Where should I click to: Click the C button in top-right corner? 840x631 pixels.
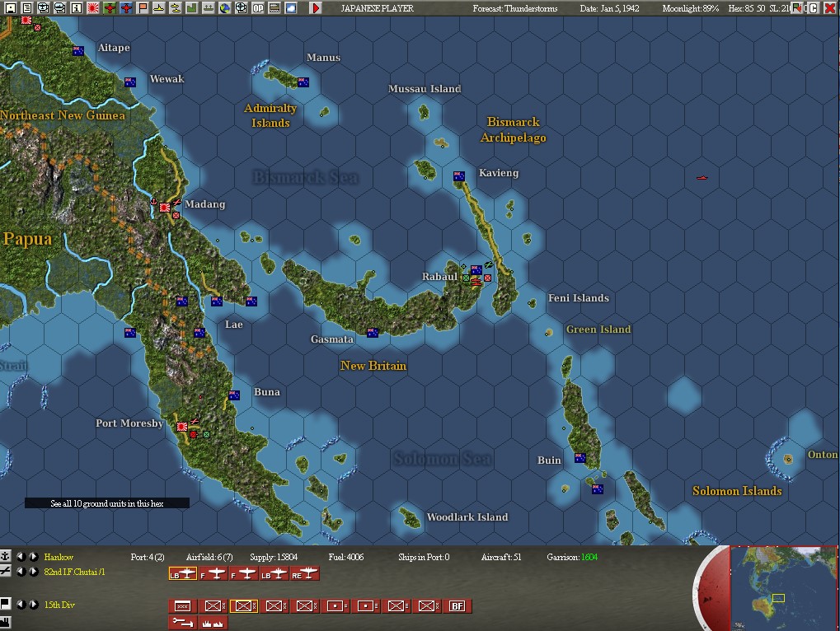(814, 8)
